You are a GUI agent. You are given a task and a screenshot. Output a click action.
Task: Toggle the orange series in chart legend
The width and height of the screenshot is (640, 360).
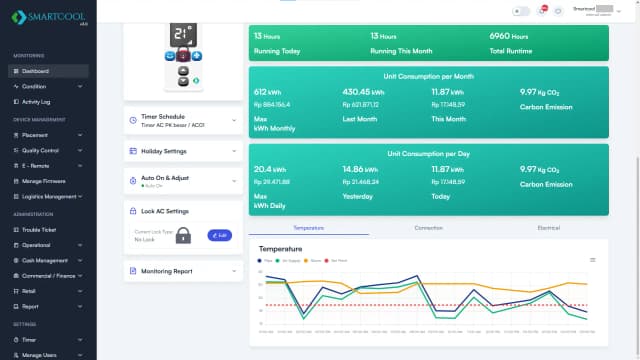(x=313, y=260)
